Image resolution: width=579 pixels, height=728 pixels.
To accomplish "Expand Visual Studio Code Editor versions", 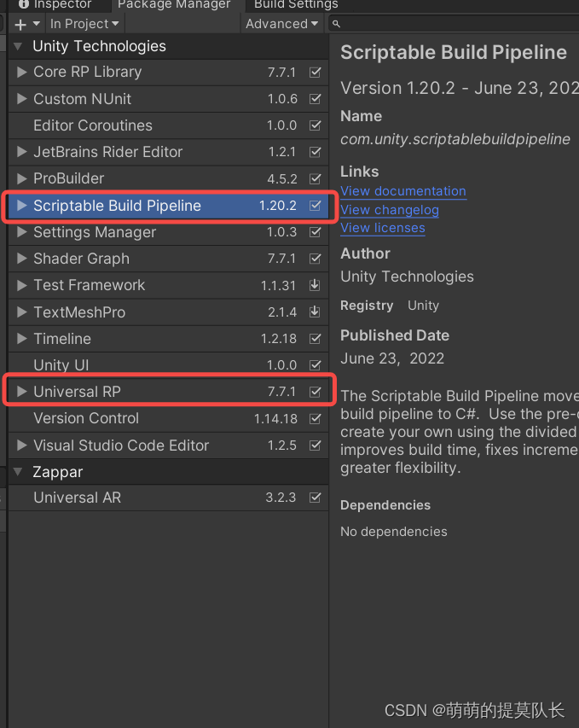I will tap(21, 446).
